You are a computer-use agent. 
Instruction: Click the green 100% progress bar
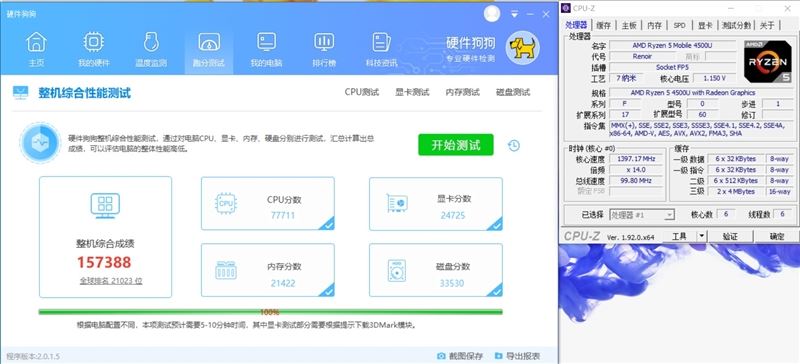pos(270,312)
